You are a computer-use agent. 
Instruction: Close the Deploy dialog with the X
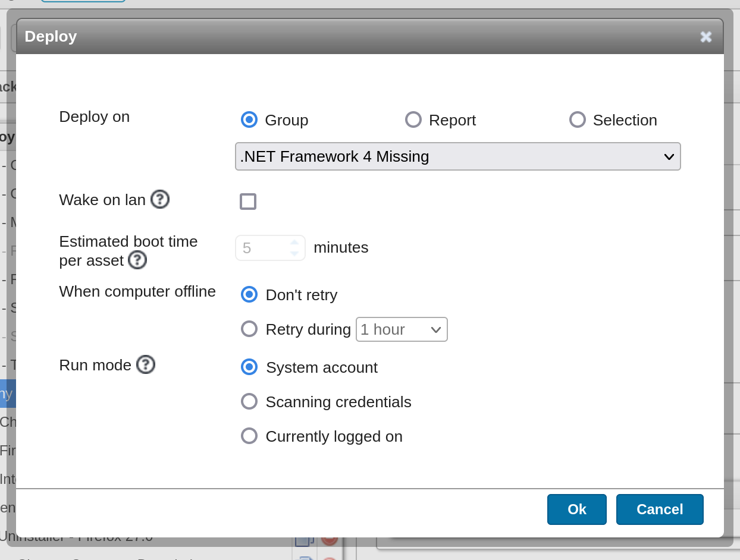coord(706,37)
